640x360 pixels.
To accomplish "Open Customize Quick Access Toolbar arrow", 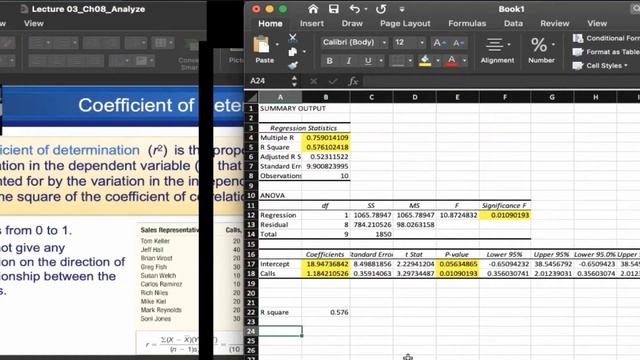I will click(402, 9).
